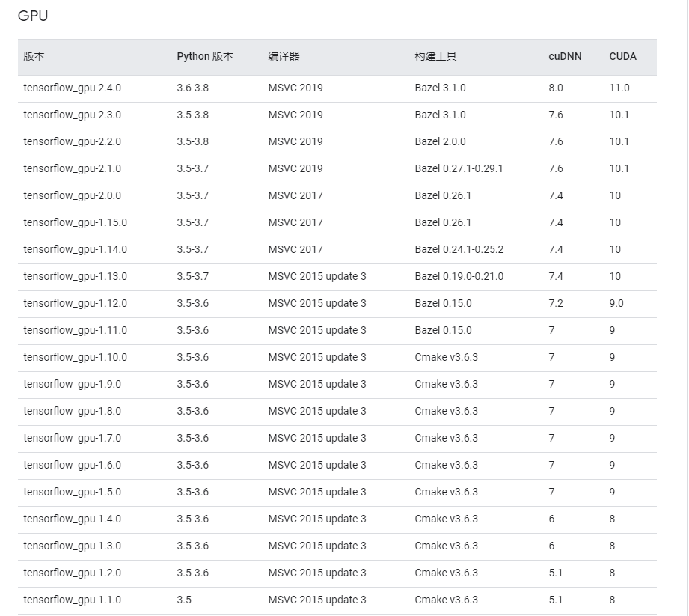
Task: Click the 编译器 column header
Action: (x=284, y=56)
